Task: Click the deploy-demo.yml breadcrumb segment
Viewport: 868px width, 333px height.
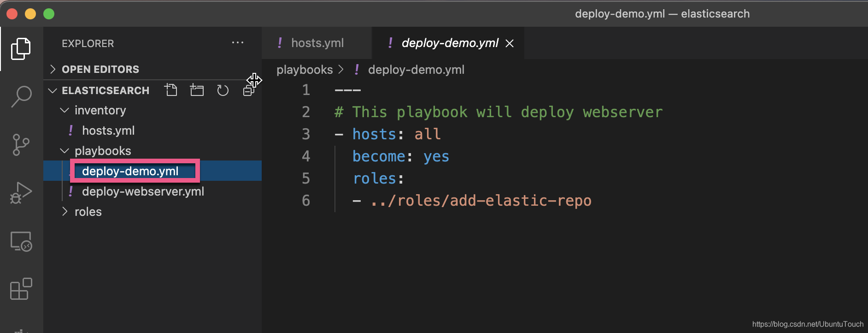Action: point(416,70)
